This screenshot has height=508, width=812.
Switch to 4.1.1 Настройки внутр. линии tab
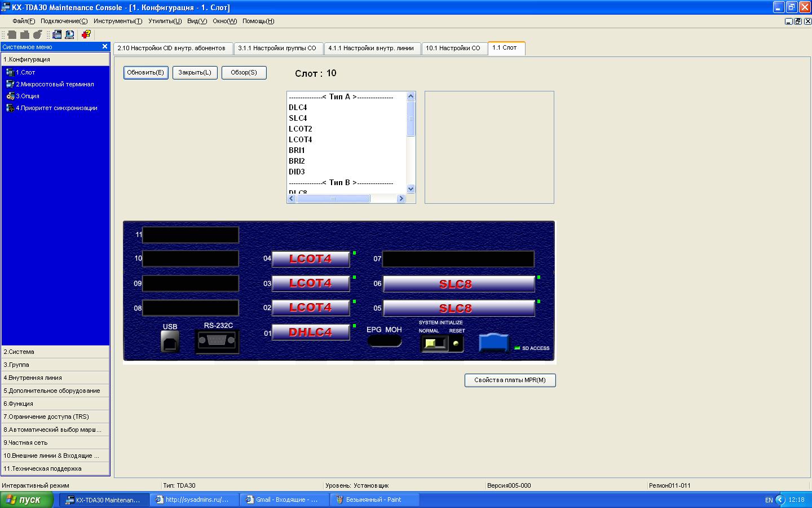pyautogui.click(x=372, y=48)
